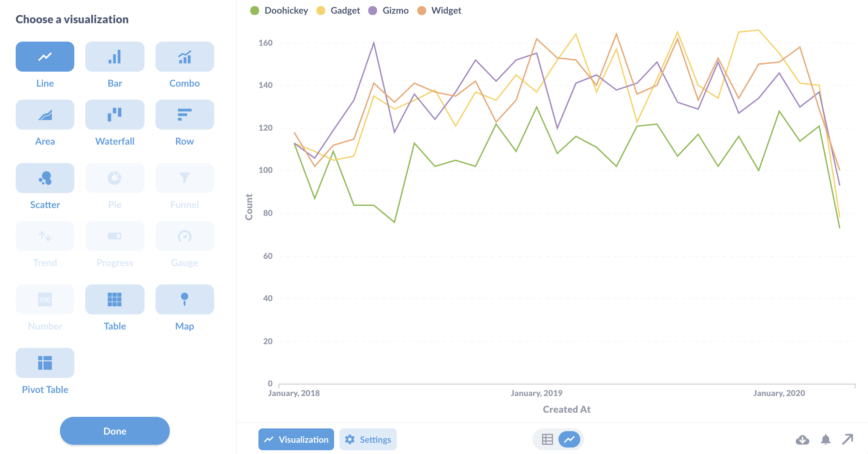Toggle to chart view in switcher

569,439
